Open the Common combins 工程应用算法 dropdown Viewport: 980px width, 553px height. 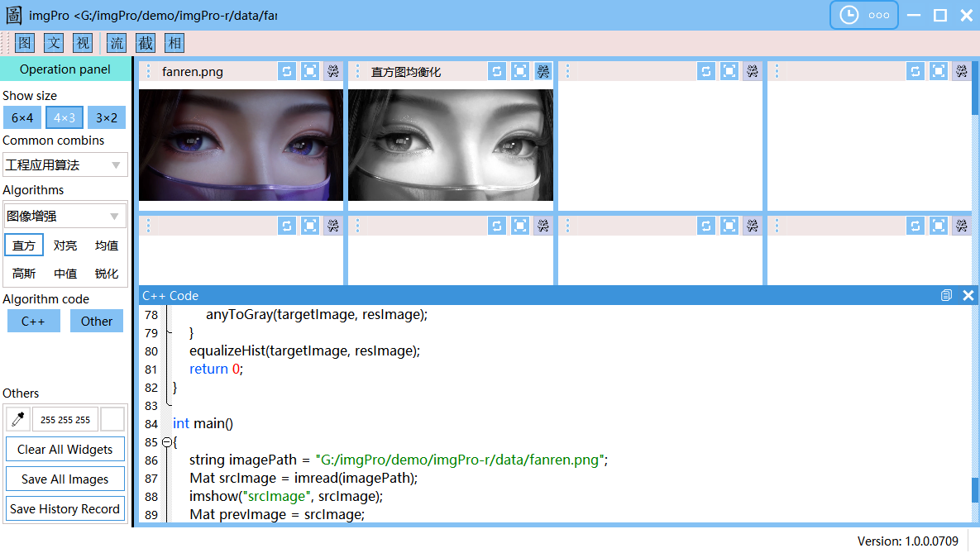pos(65,164)
